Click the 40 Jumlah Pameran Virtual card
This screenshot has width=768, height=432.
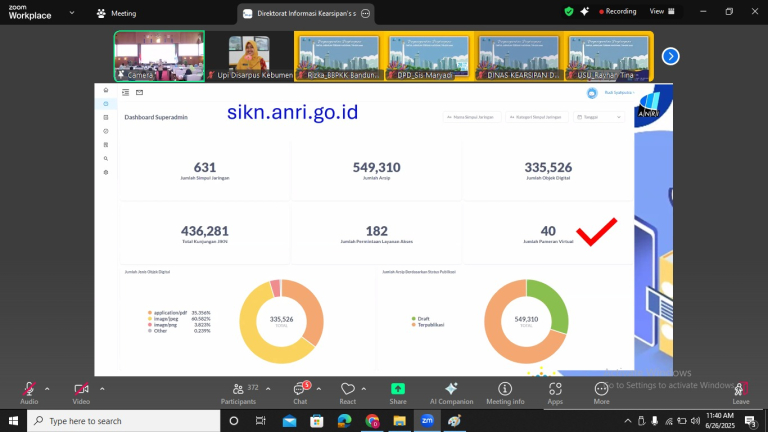[x=548, y=234]
